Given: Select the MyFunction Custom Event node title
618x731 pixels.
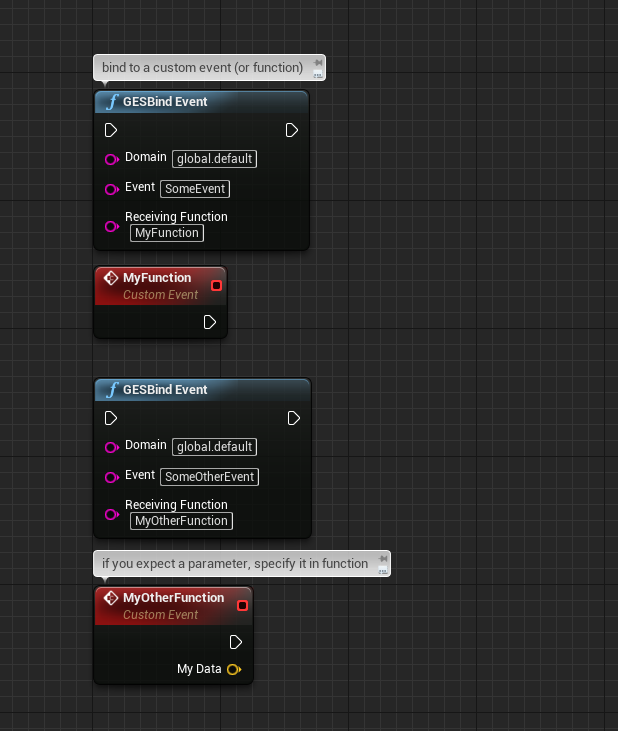Looking at the screenshot, I should pos(157,278).
